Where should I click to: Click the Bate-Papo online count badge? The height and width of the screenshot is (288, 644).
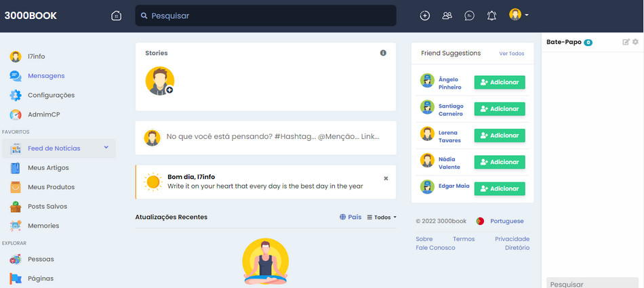click(x=588, y=42)
